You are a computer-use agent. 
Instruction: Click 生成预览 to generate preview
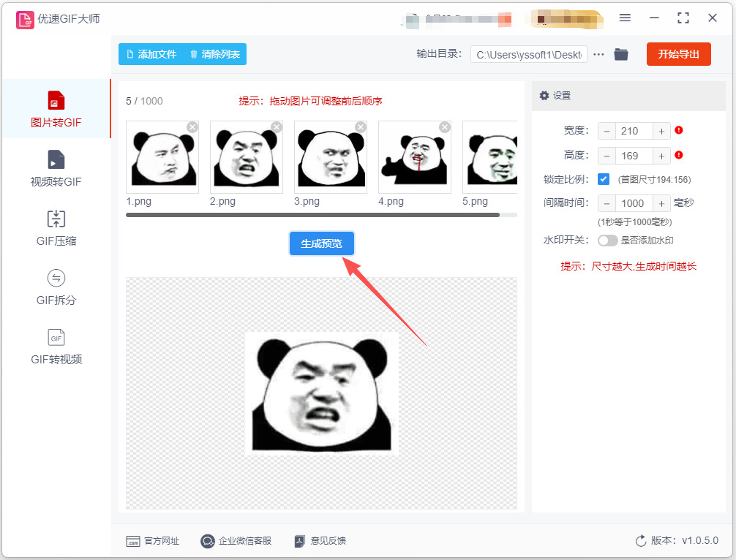[321, 243]
